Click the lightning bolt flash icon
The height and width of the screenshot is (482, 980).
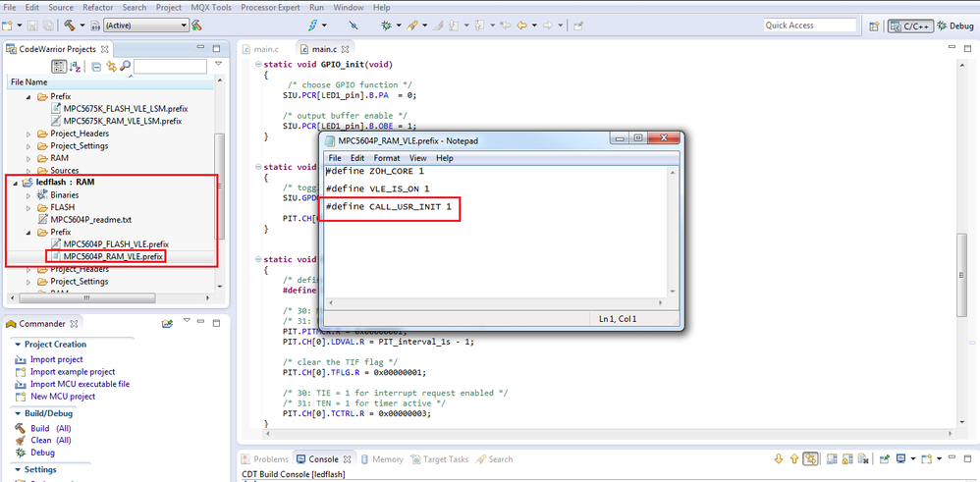coord(314,26)
